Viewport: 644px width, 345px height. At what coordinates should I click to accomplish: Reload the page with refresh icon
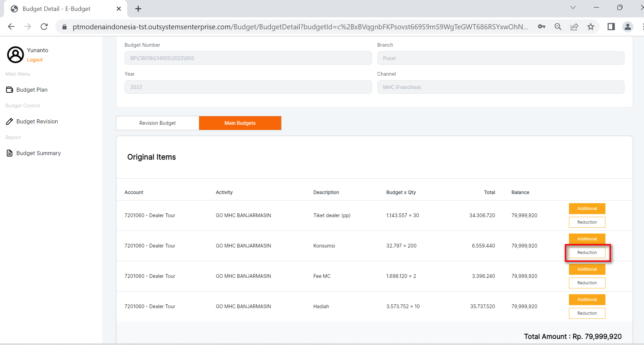pos(44,27)
